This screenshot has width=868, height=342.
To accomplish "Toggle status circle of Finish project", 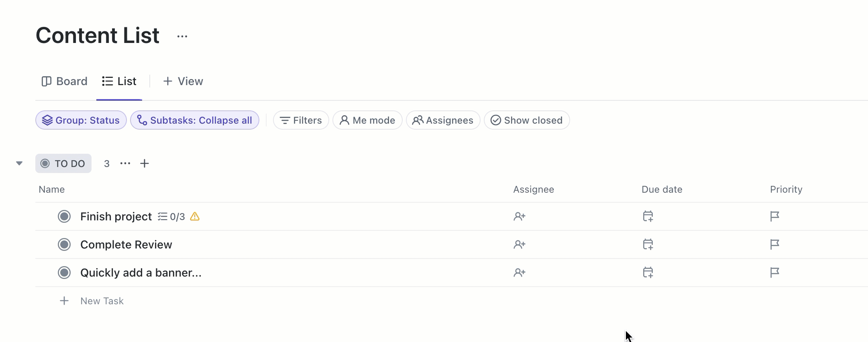I will tap(64, 216).
